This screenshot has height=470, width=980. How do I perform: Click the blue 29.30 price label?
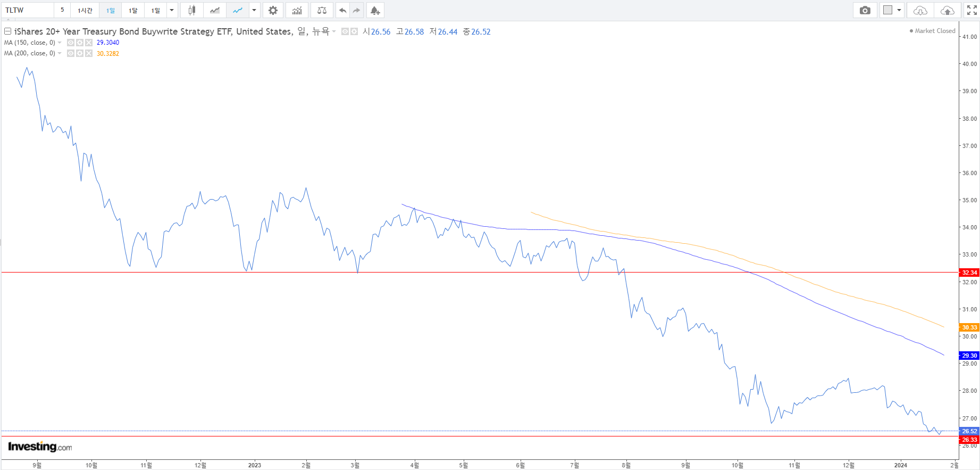point(969,356)
